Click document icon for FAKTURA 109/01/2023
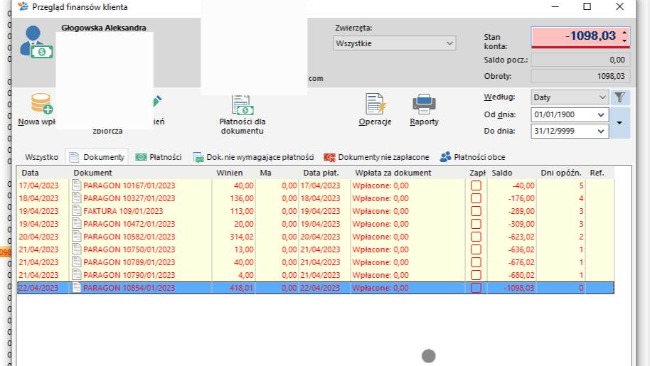 pos(76,211)
